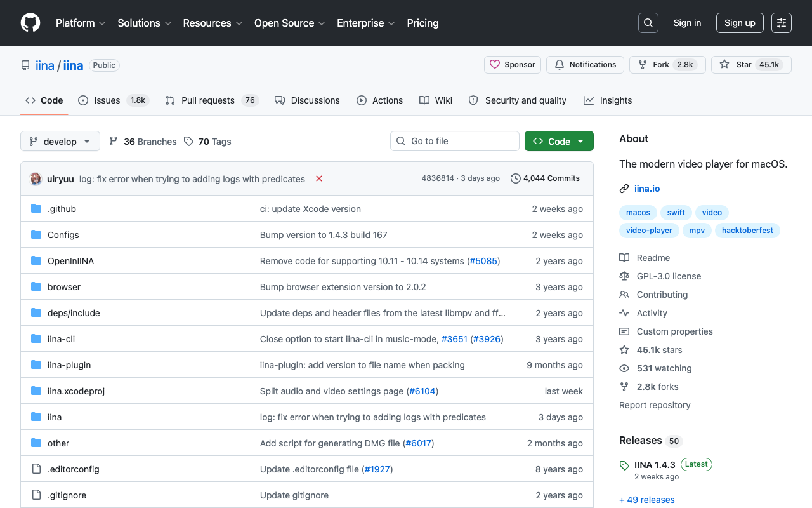Open the iina-plugin folder name
Viewport: 812px width, 508px height.
click(69, 365)
